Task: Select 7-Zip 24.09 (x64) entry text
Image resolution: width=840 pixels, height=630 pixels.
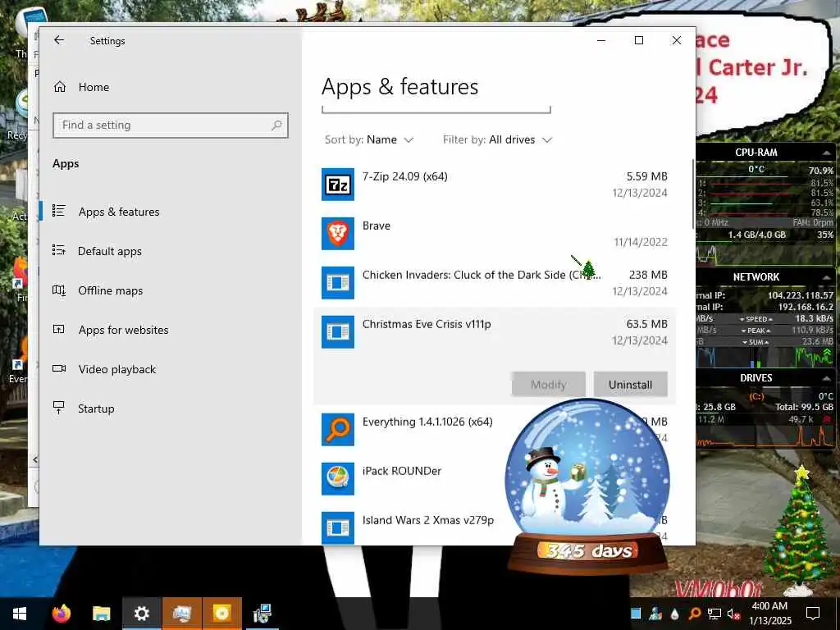Action: pyautogui.click(x=405, y=176)
